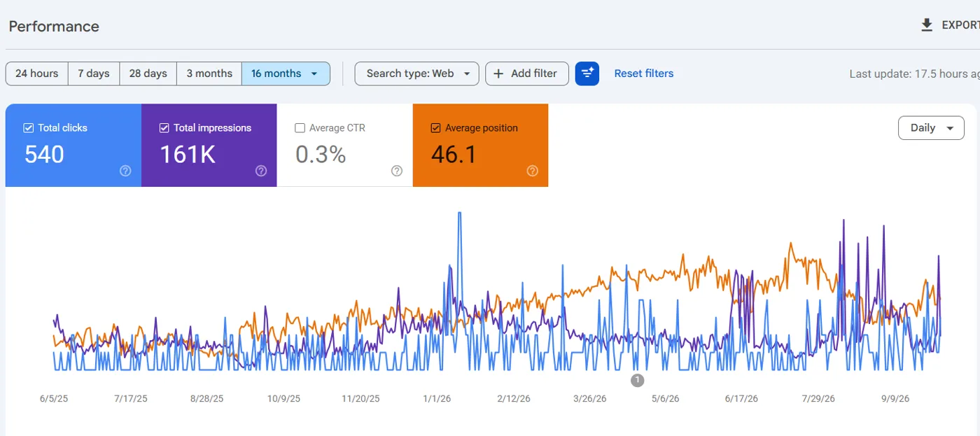This screenshot has width=980, height=436.
Task: Click the 6/5/25 axis date label
Action: tap(54, 399)
